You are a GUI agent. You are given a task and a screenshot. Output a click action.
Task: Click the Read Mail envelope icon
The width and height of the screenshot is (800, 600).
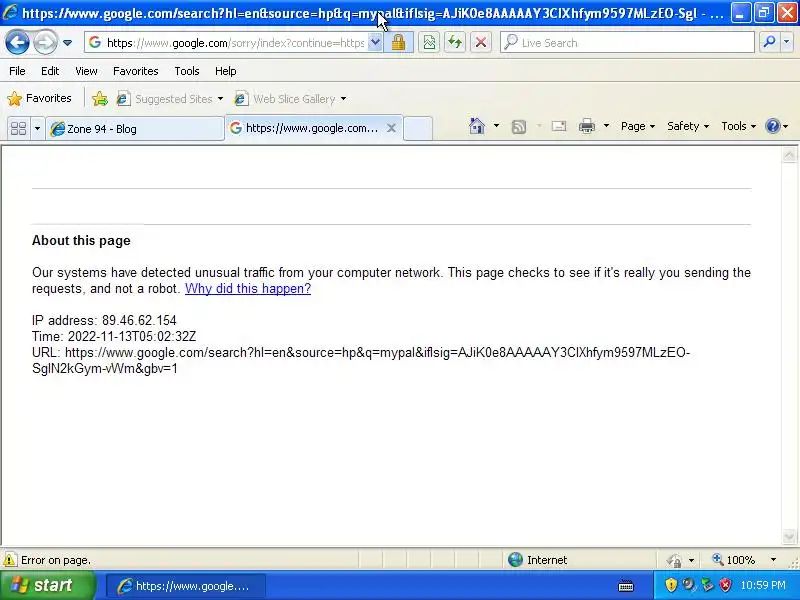tap(559, 126)
